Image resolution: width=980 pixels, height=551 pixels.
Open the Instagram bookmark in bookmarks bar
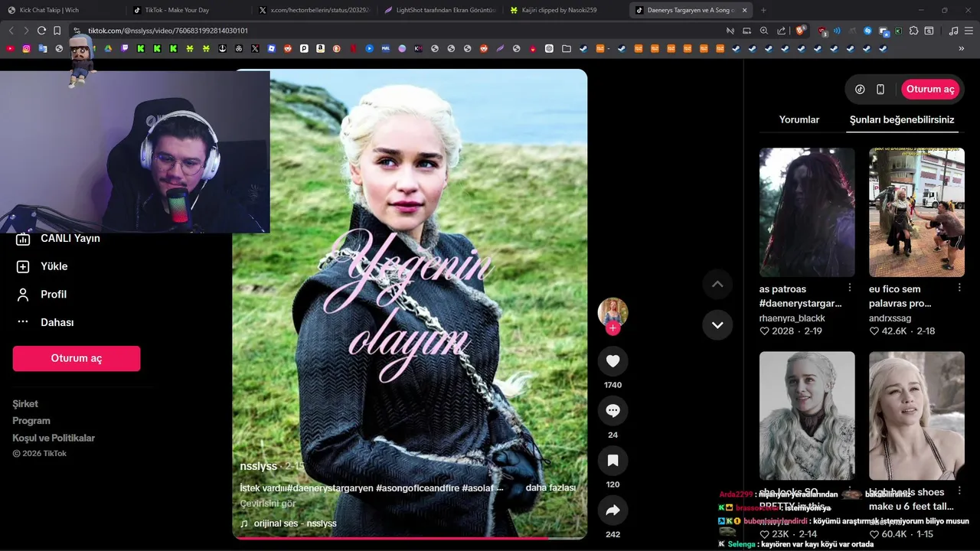(x=26, y=48)
